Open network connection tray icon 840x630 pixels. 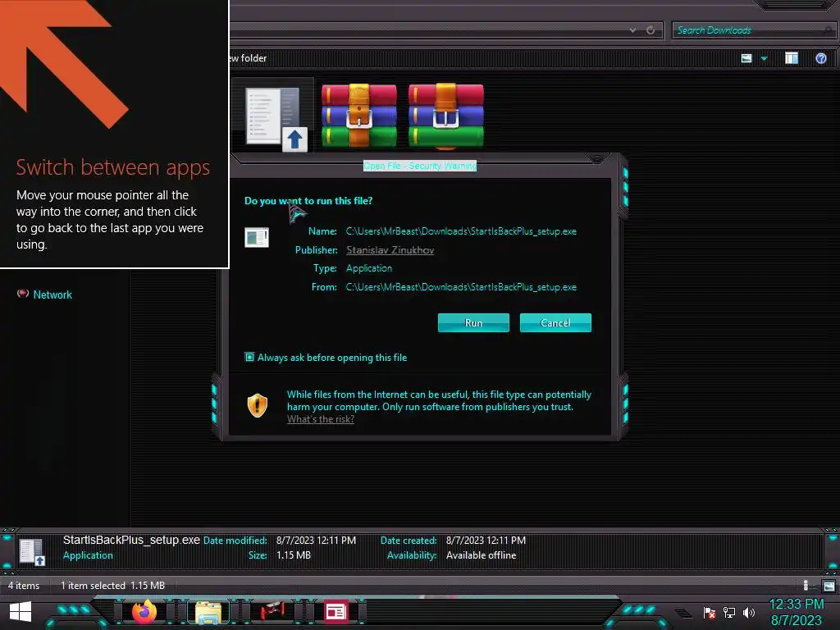pos(729,612)
